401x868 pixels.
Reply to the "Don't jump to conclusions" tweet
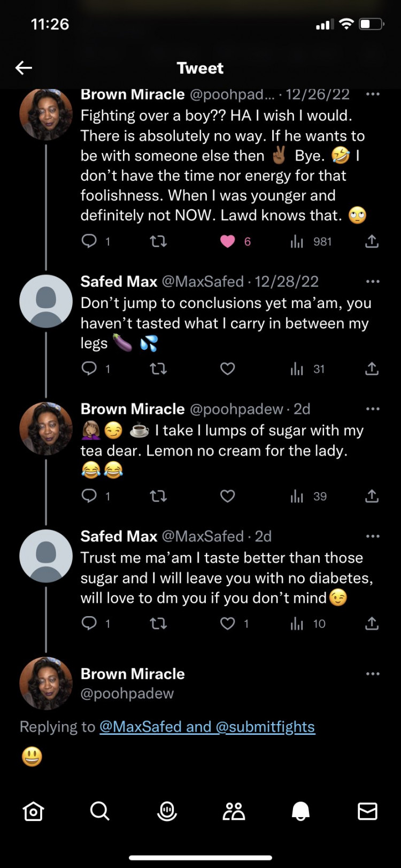(x=89, y=368)
